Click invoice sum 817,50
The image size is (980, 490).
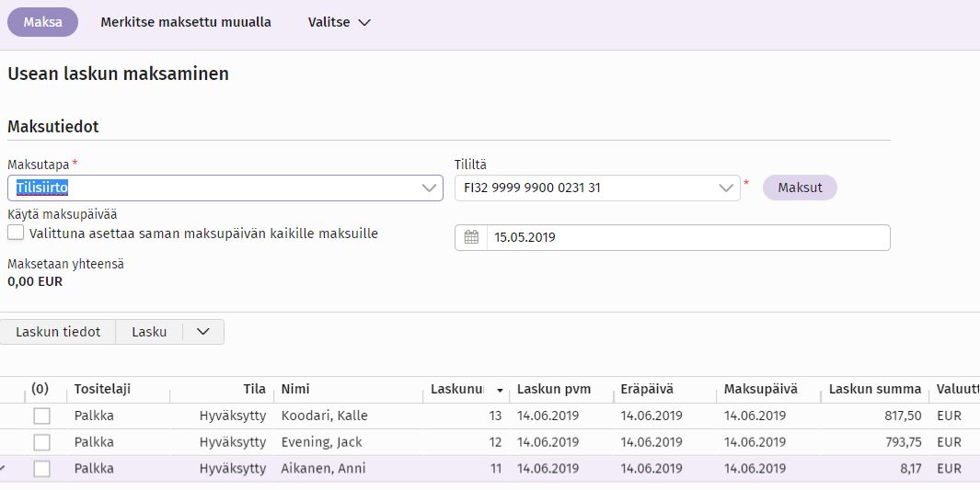[x=903, y=416]
